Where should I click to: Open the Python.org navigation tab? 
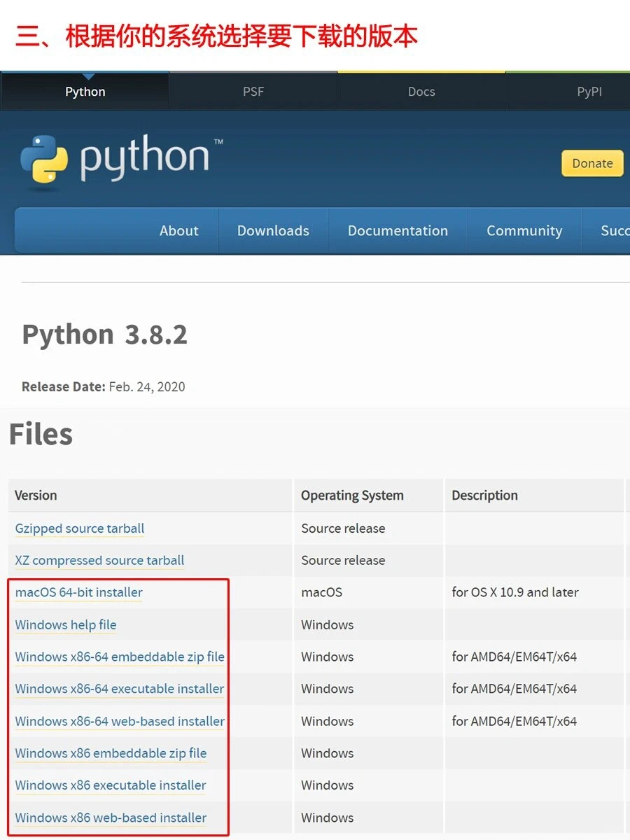[85, 91]
